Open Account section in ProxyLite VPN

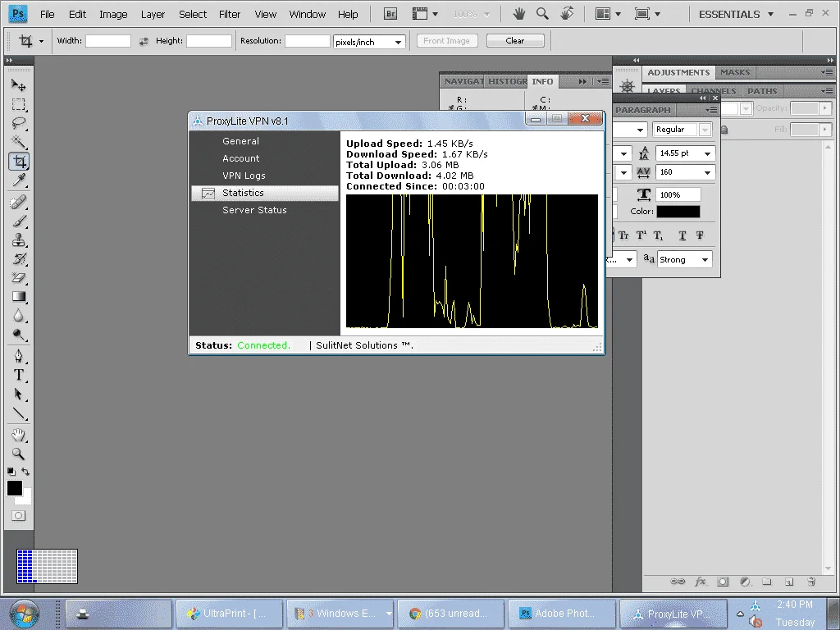click(x=240, y=158)
